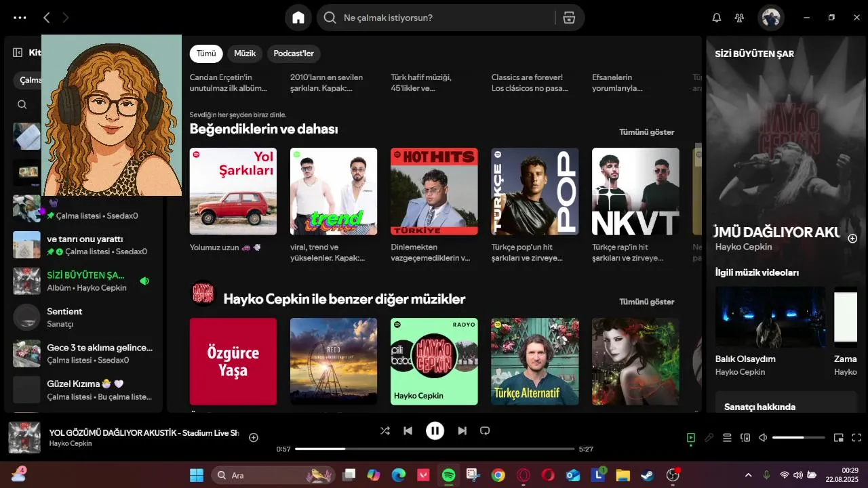
Task: Show all similar to Hayko Cepkin
Action: (x=646, y=302)
